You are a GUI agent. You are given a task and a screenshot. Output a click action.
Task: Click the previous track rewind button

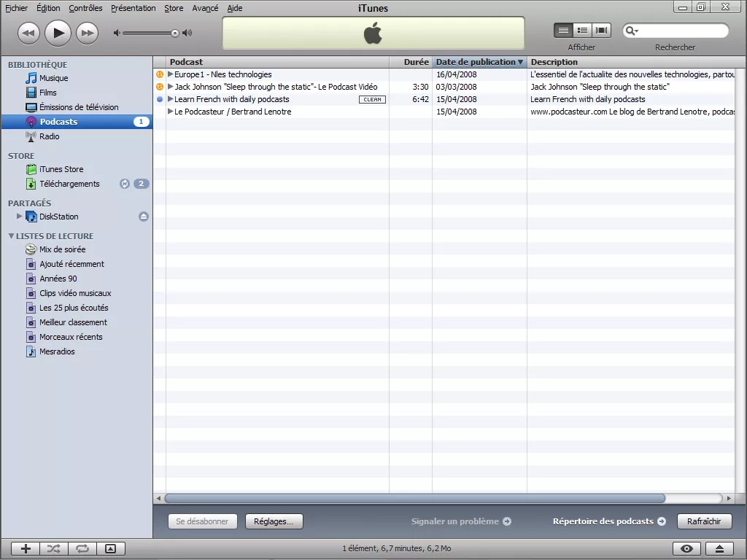(x=28, y=33)
